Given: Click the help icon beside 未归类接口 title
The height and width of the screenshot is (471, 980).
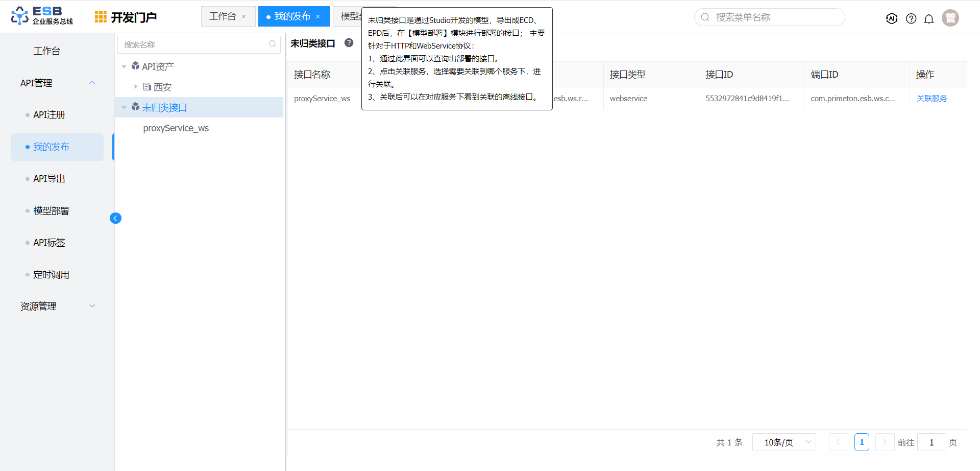Looking at the screenshot, I should [x=349, y=43].
